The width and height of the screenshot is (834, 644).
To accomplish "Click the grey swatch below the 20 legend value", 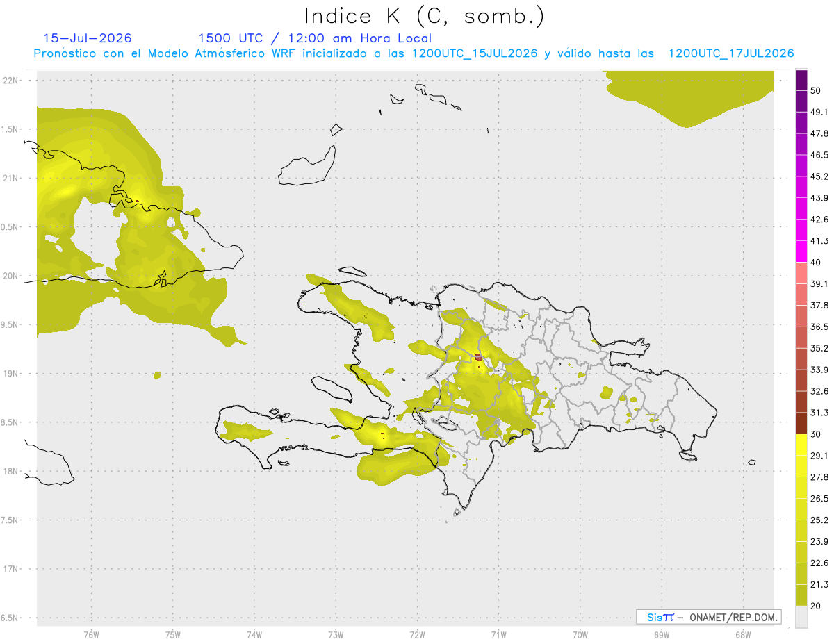I will (x=802, y=617).
